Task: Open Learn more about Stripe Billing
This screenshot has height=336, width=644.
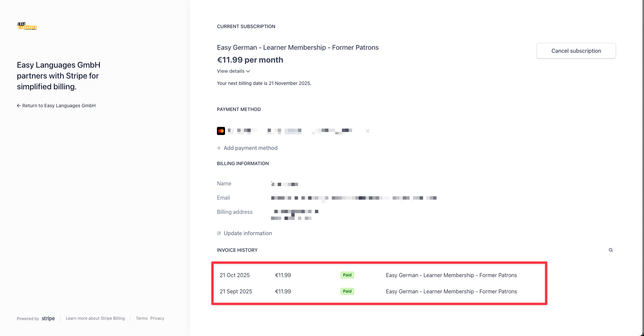Action: tap(95, 318)
